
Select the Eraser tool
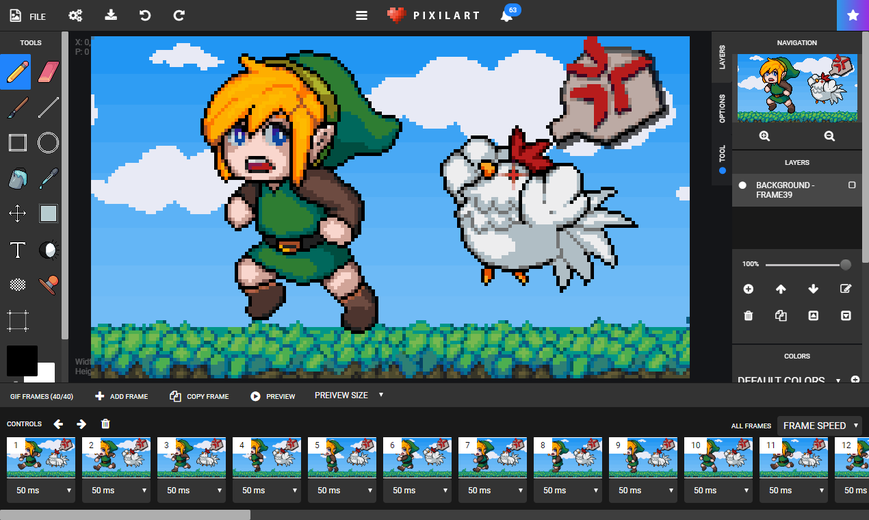click(x=48, y=72)
